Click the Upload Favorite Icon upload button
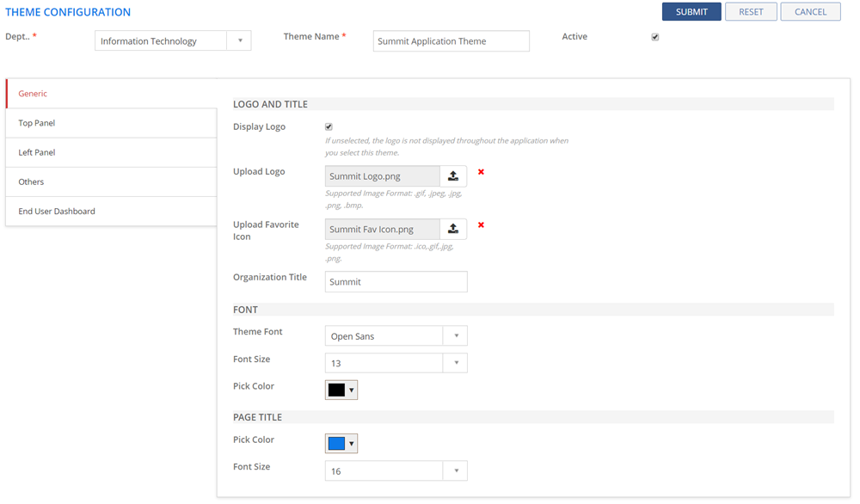 point(453,230)
